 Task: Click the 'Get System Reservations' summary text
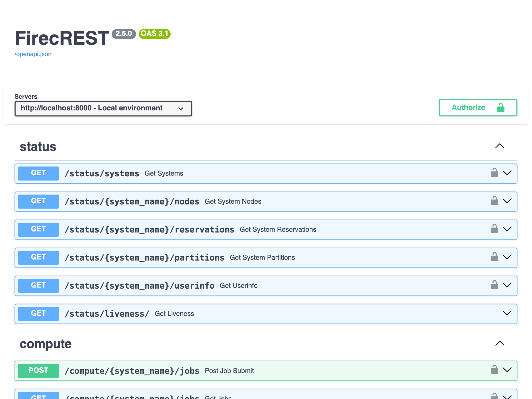coord(278,230)
